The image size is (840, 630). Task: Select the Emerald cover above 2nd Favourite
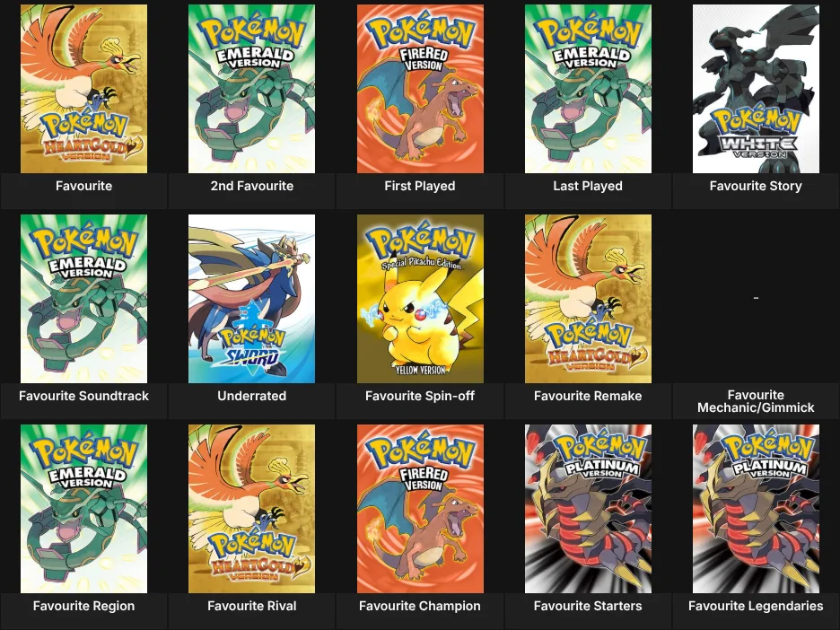pos(252,89)
